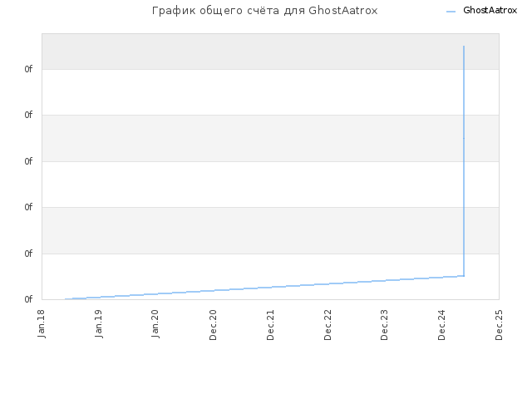Click the data line above Dec.23

click(x=384, y=281)
